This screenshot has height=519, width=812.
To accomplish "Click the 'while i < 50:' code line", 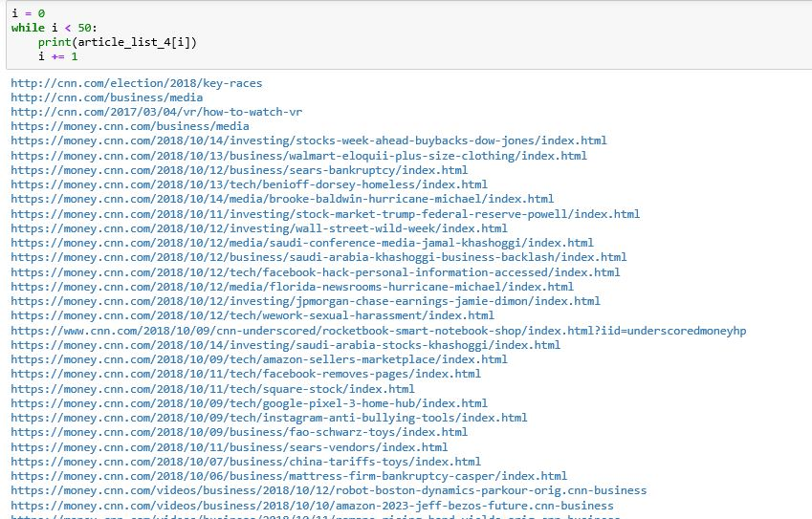I will click(x=54, y=28).
